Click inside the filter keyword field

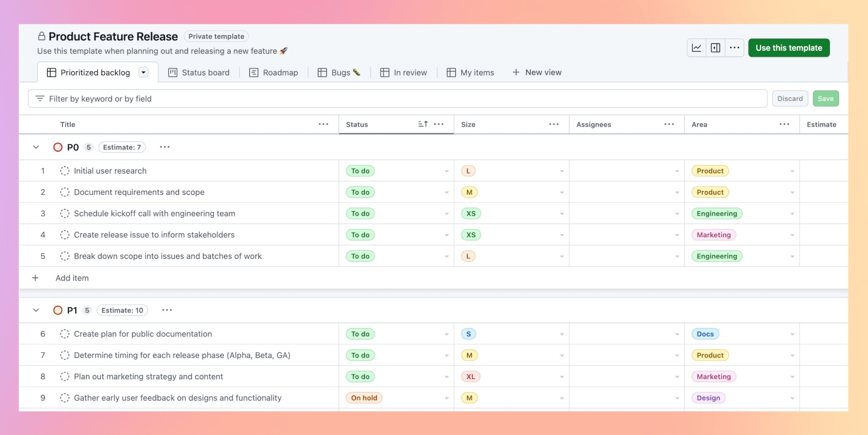(188, 99)
